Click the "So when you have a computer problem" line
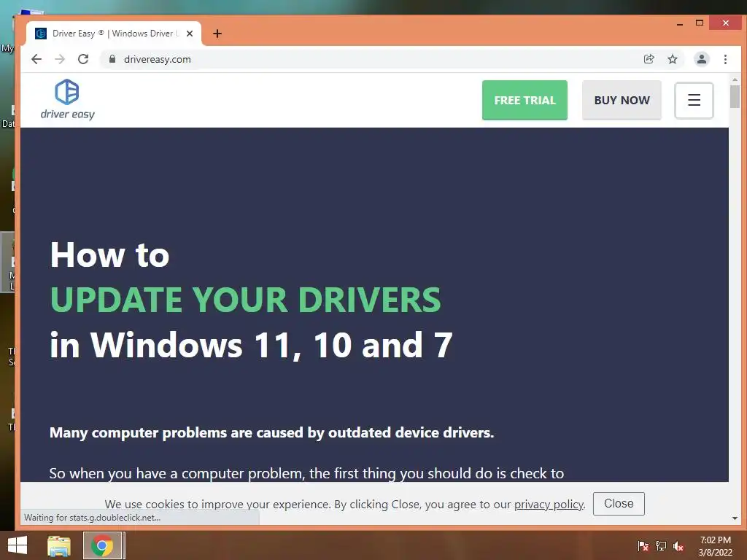The width and height of the screenshot is (747, 560). pyautogui.click(x=306, y=473)
